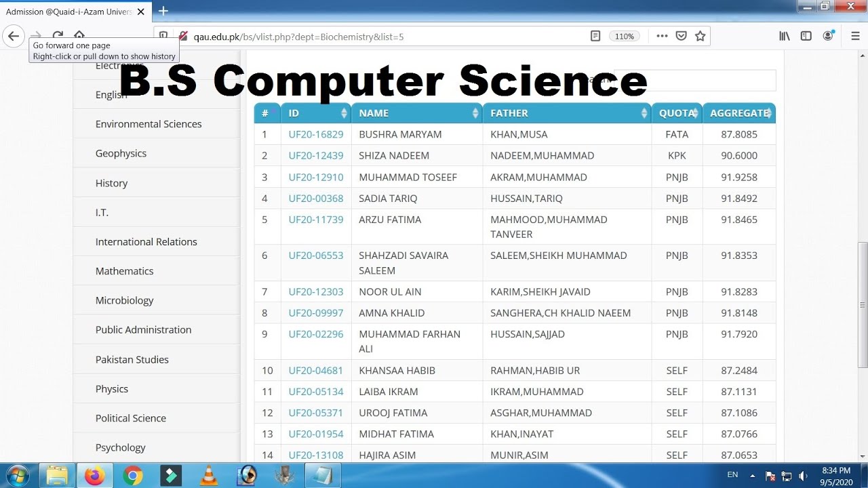Select Public Administration in sidebar

pos(143,329)
